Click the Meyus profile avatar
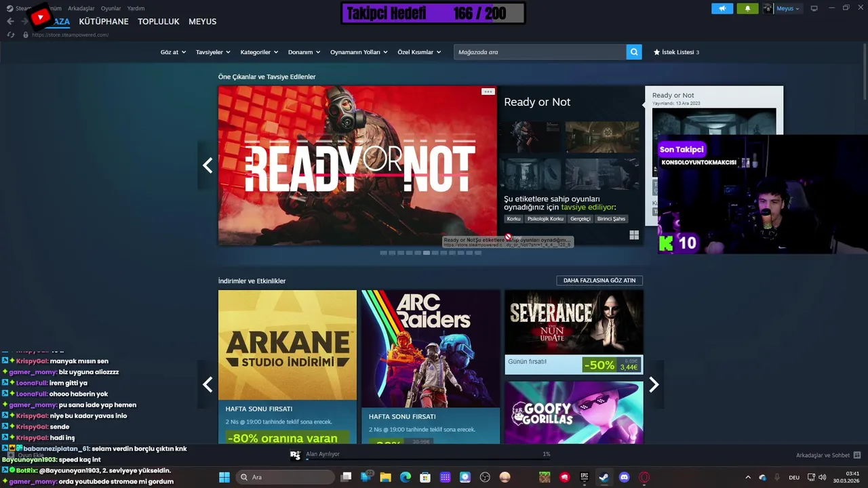The height and width of the screenshot is (488, 868). pos(768,9)
